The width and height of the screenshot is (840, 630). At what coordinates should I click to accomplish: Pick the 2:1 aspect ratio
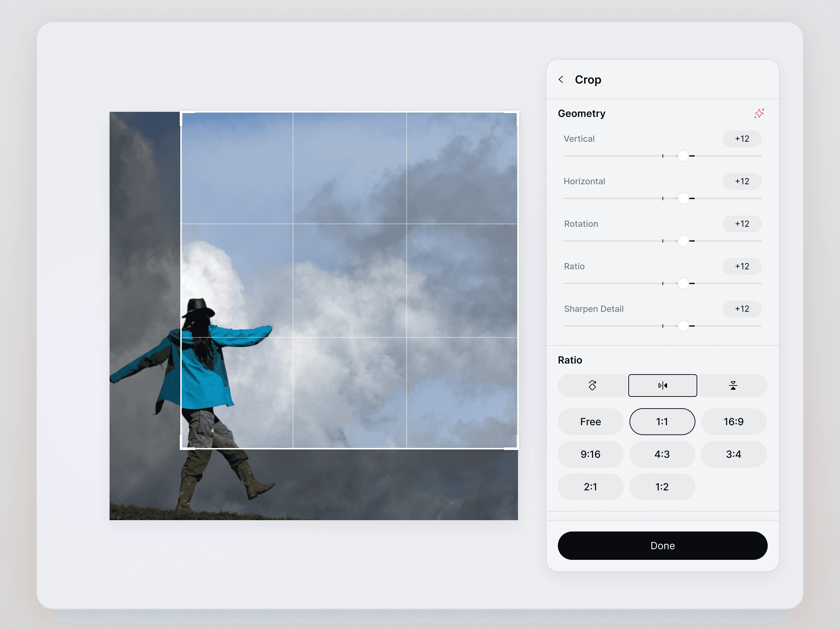590,487
